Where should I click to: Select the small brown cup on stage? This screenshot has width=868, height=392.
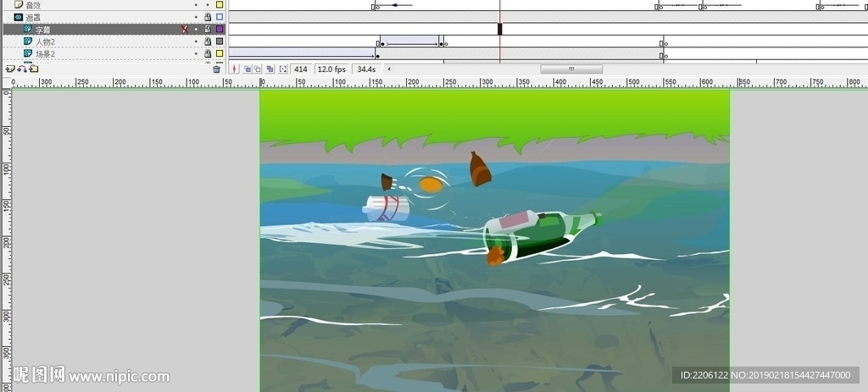coord(387,182)
